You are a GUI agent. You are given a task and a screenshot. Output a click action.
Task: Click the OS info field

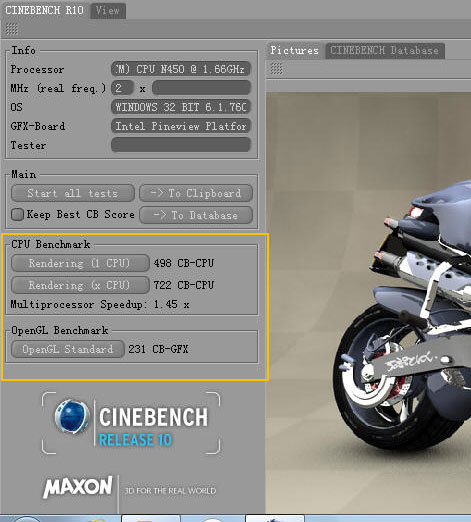pyautogui.click(x=181, y=107)
